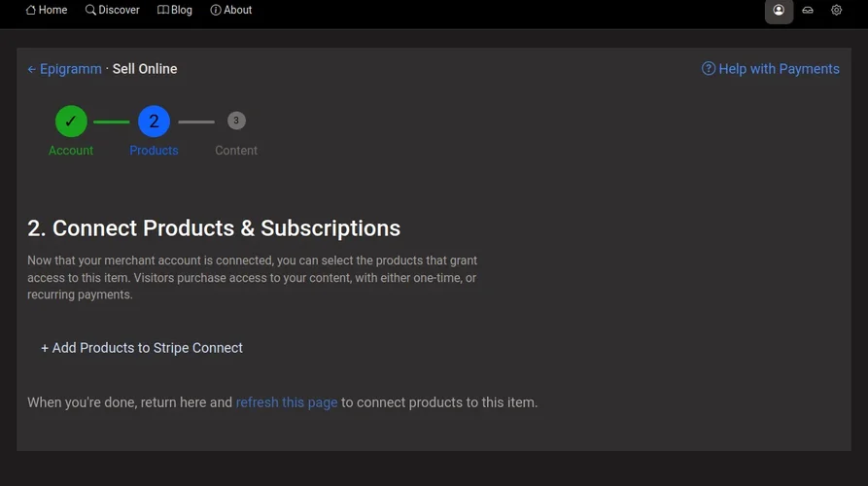Open the user profile icon
This screenshot has height=486, width=868.
(x=779, y=11)
